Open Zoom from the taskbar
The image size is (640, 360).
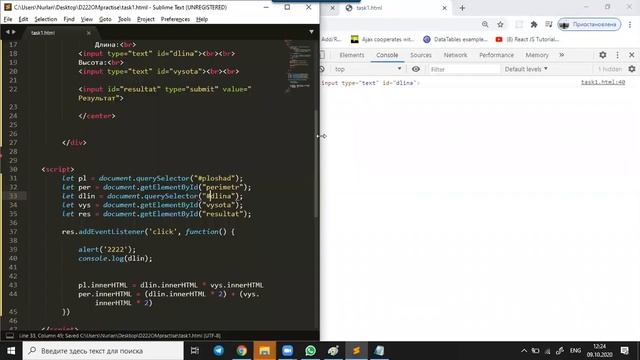coord(287,351)
